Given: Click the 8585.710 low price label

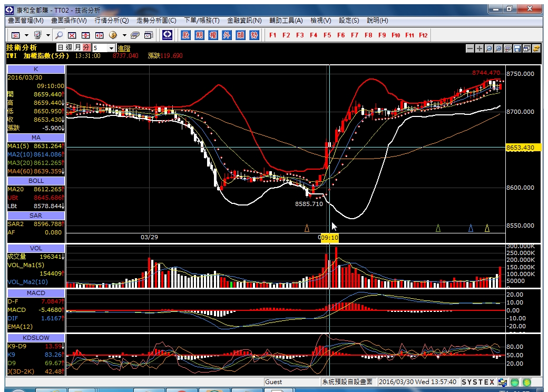Looking at the screenshot, I should (x=309, y=204).
